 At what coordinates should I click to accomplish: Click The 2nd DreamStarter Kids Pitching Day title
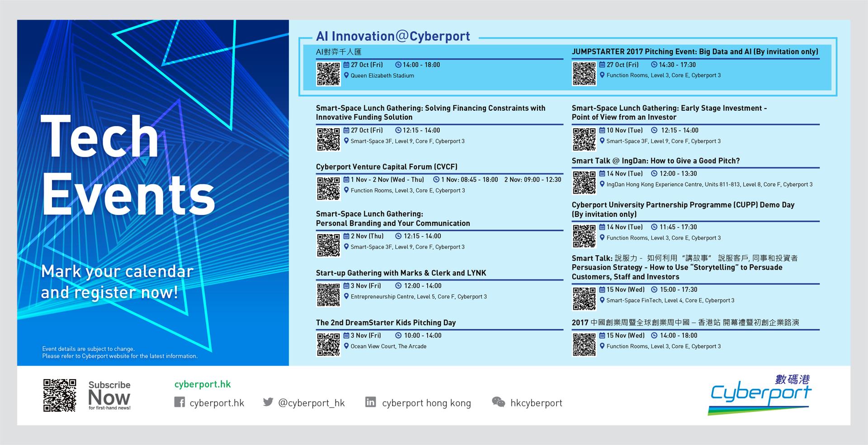point(386,323)
